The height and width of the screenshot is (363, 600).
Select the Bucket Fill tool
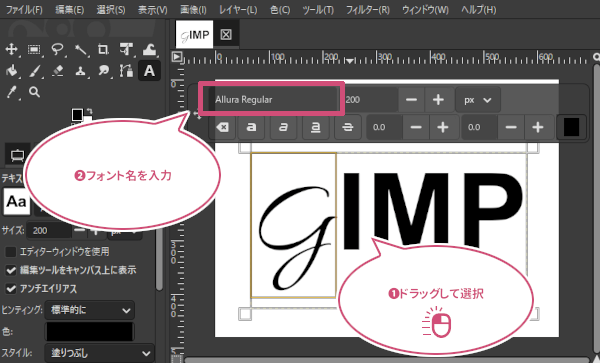(x=11, y=71)
